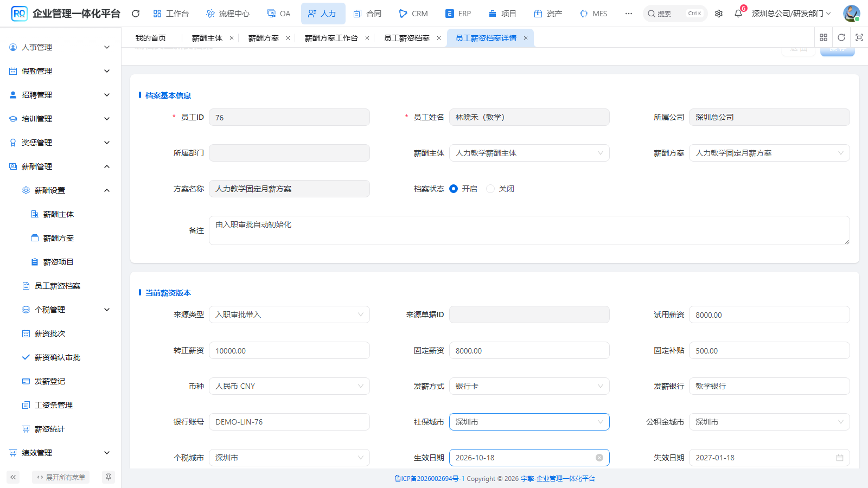Click the more modules ellipsis icon
The width and height of the screenshot is (868, 488).
(x=629, y=14)
